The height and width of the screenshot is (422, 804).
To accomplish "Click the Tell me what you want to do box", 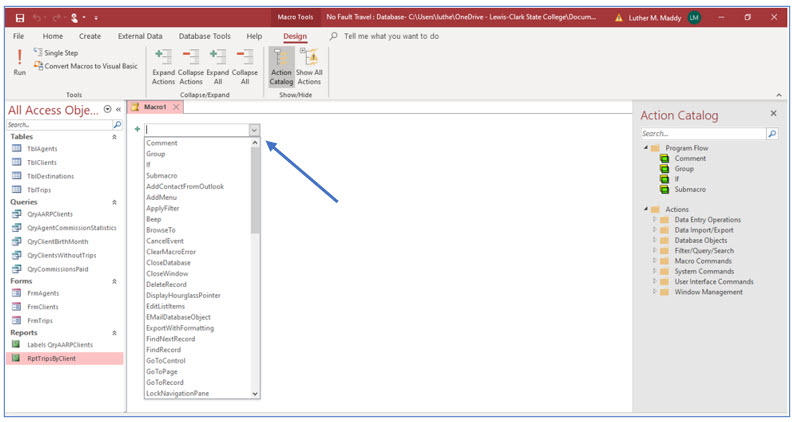I will tap(391, 36).
